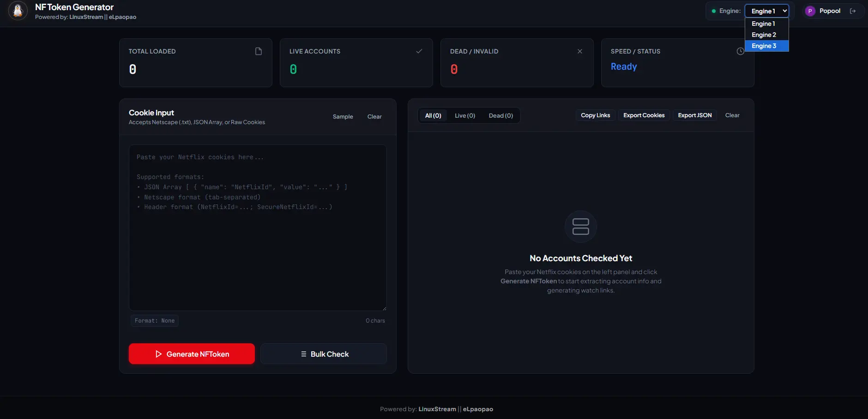Click the Ready status text
This screenshot has height=419, width=868.
[x=624, y=66]
